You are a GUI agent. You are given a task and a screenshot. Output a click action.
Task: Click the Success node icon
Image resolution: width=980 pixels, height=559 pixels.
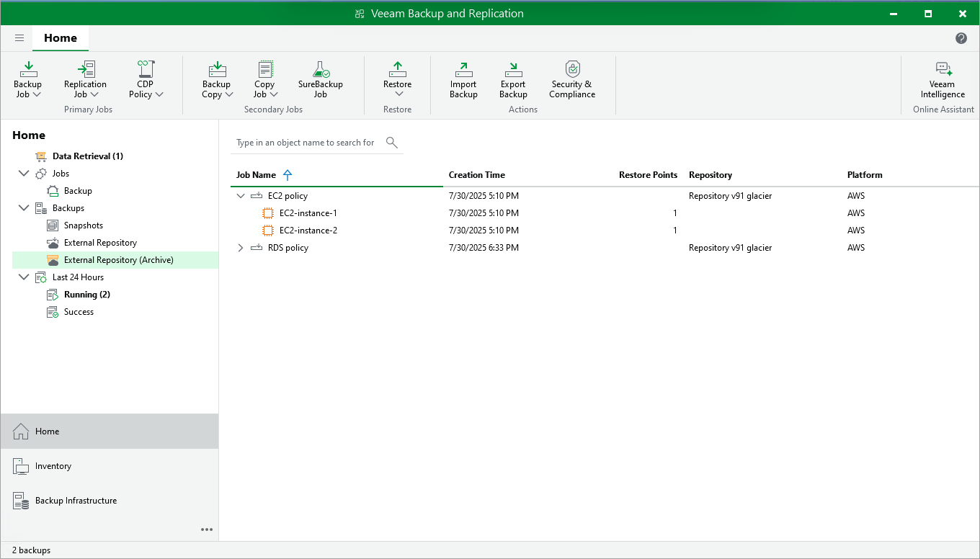click(52, 312)
